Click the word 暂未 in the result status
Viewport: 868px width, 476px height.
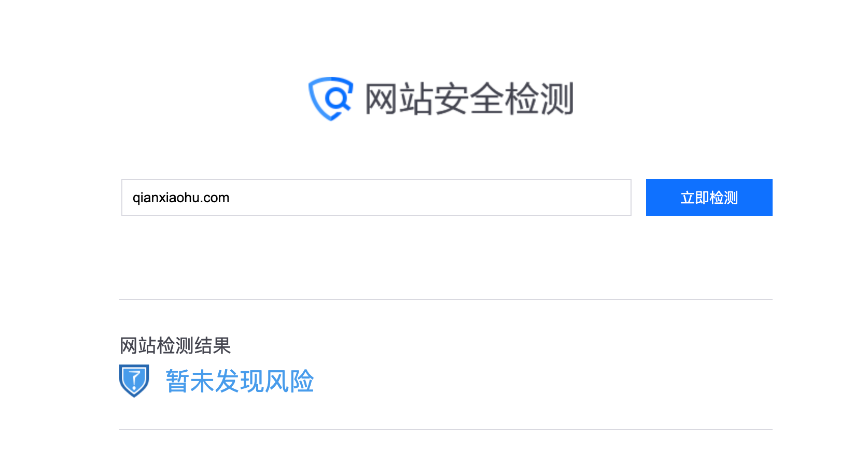tap(190, 381)
